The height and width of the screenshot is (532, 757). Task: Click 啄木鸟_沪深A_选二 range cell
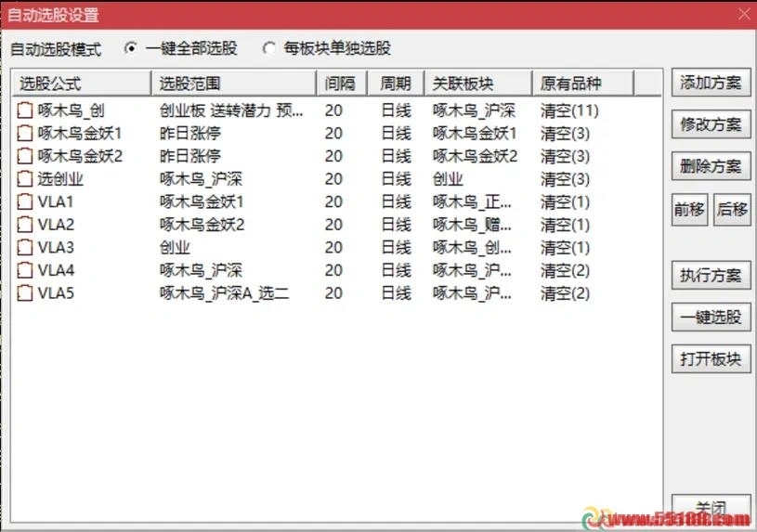tap(225, 293)
